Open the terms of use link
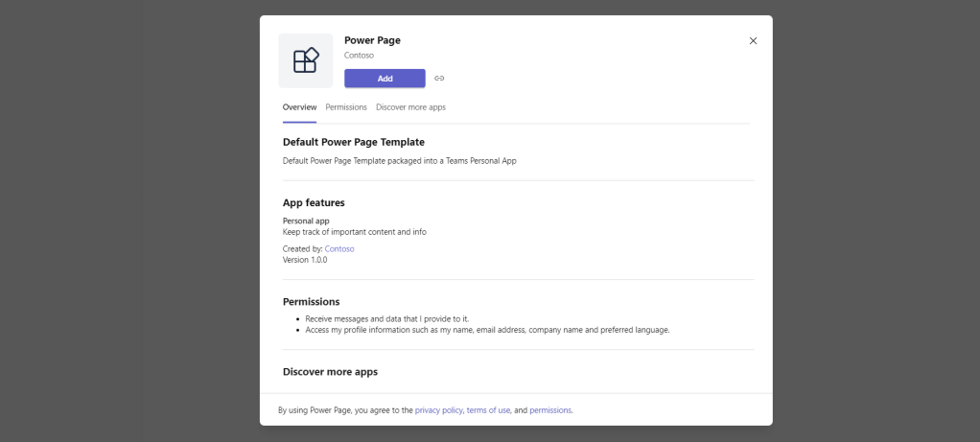Viewport: 980px width, 442px height. 488,410
